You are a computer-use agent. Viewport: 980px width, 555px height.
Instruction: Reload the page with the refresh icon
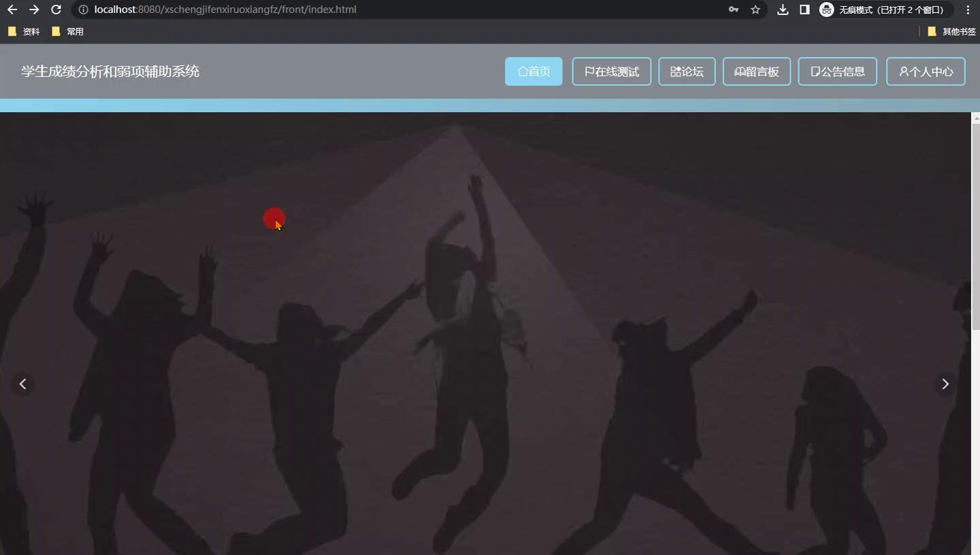click(56, 10)
